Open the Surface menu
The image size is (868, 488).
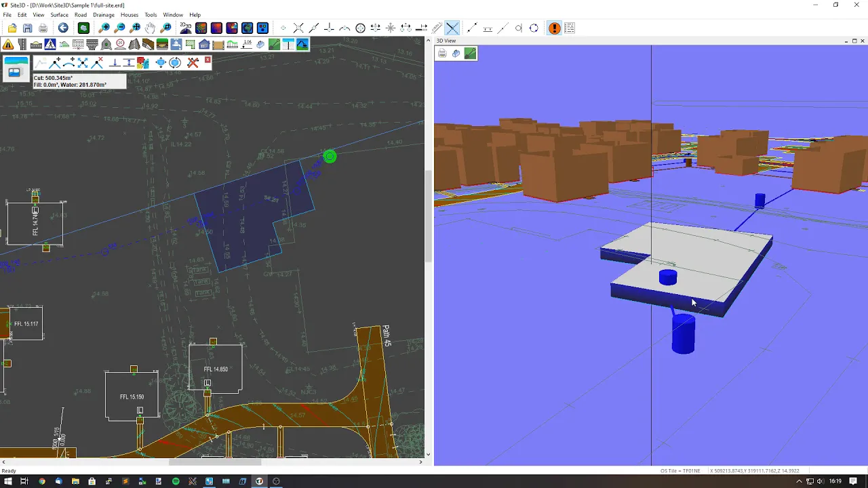(x=59, y=15)
